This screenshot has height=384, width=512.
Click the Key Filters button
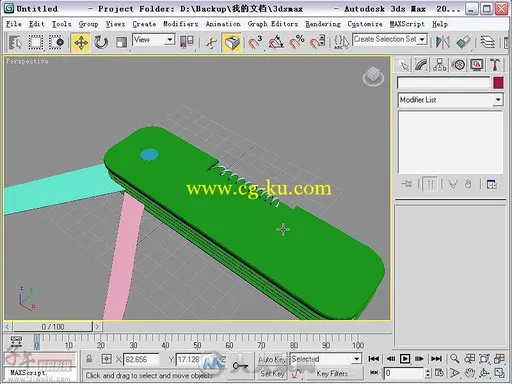(334, 373)
